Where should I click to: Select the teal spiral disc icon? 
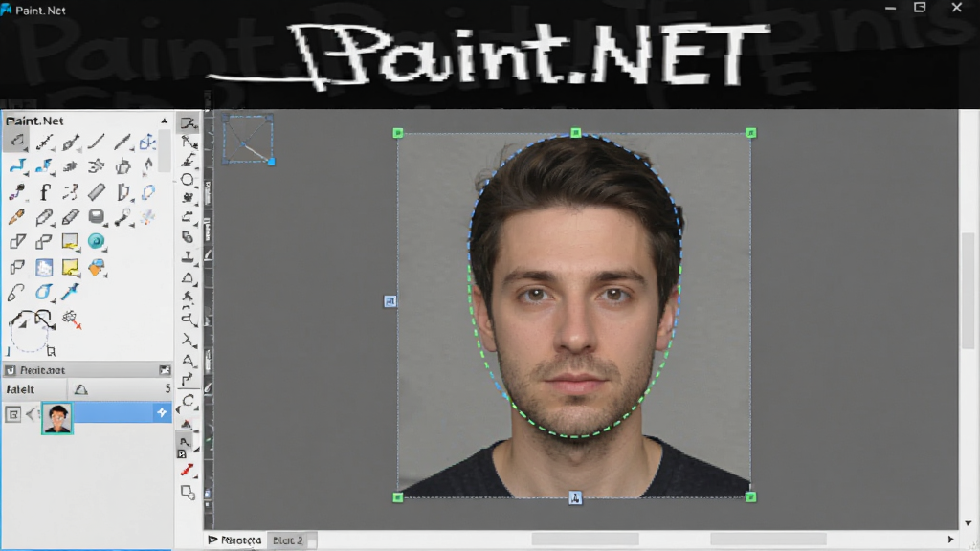pos(97,241)
